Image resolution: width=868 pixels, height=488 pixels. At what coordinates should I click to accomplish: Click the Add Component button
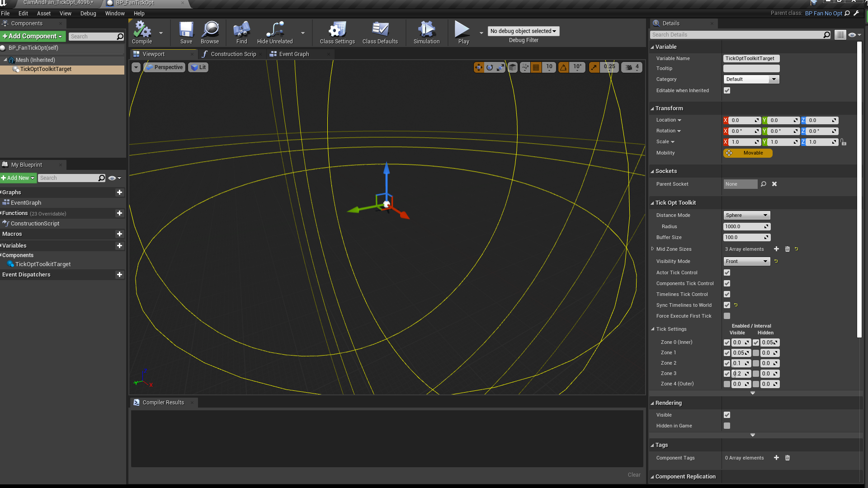point(32,36)
